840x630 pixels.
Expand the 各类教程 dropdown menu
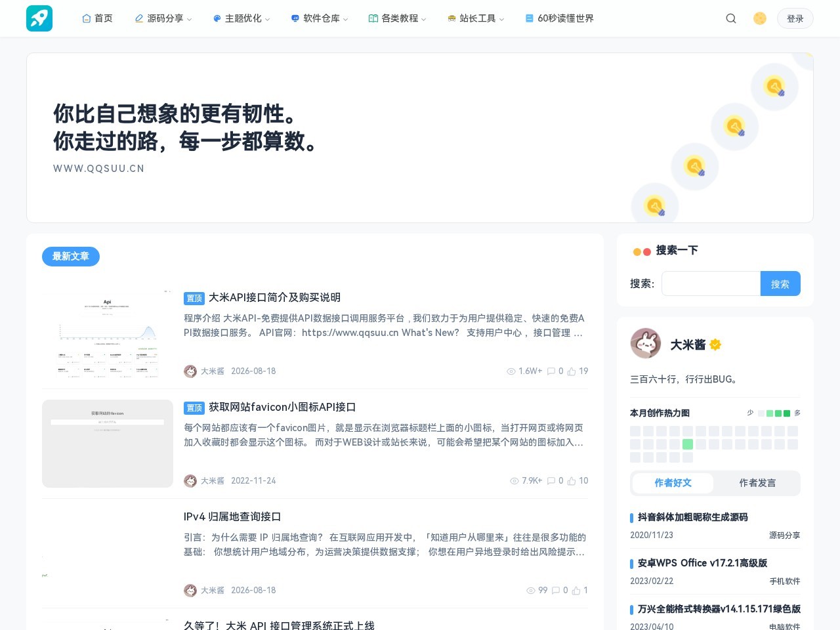[x=398, y=18]
